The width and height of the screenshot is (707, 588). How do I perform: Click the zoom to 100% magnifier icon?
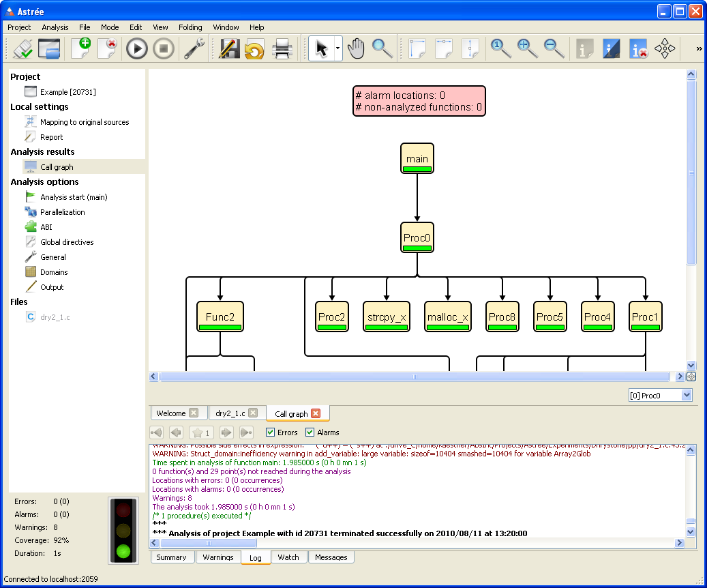pos(500,48)
